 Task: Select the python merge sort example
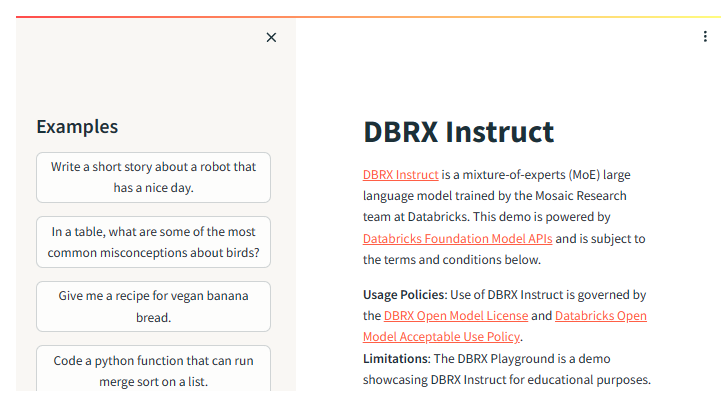(x=153, y=369)
